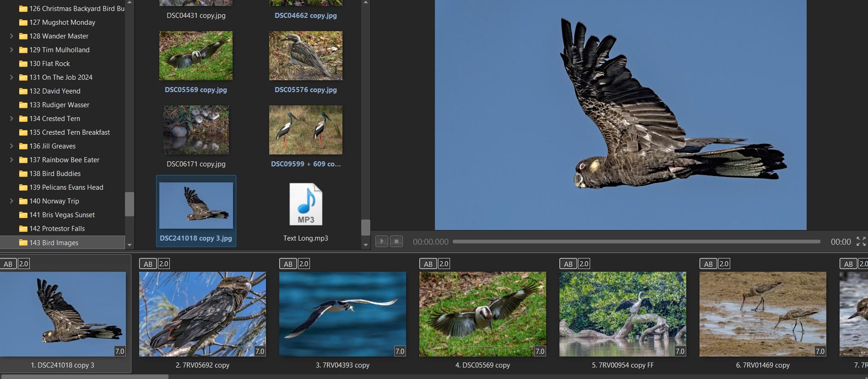Click the 2.0 transition time on slide 4
Screen dimensions: 868x379
coord(444,264)
